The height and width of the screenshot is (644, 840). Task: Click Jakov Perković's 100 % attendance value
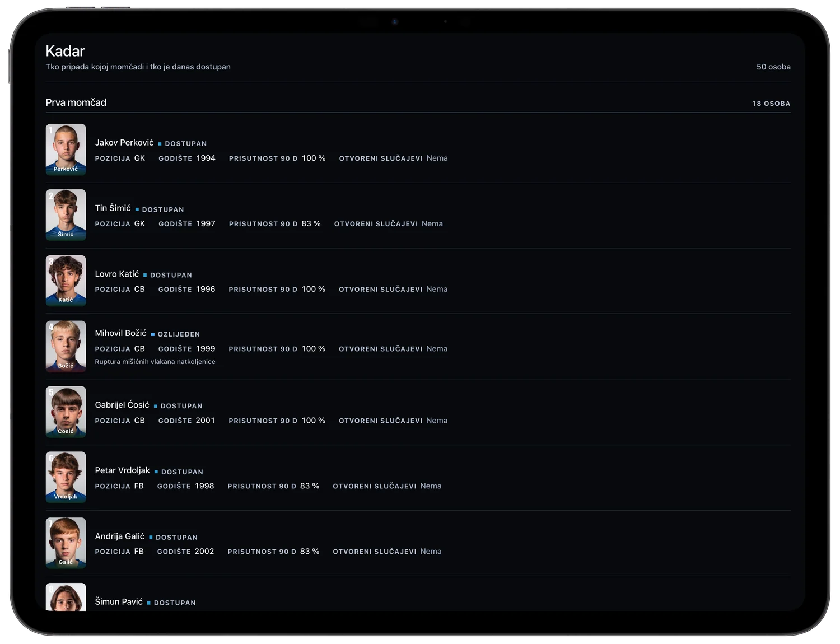pyautogui.click(x=314, y=158)
